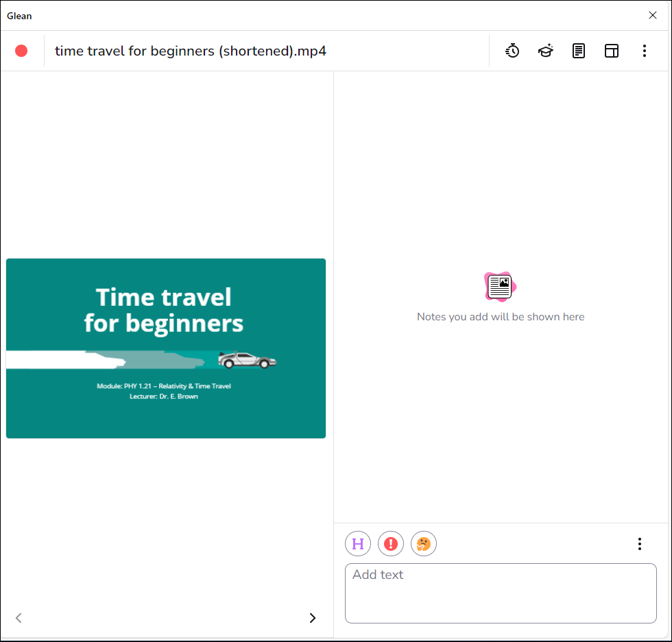The width and height of the screenshot is (672, 642).
Task: Open the stopwatch timer icon
Action: point(512,51)
